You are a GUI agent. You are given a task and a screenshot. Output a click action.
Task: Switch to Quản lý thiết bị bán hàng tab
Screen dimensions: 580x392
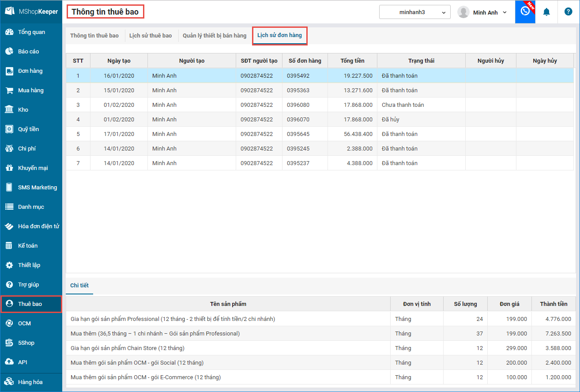point(215,36)
